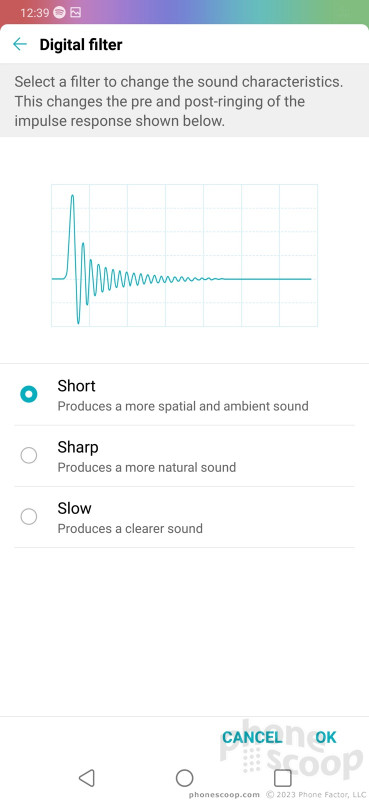
Task: Tap CANCEL to discard filter change
Action: click(252, 737)
